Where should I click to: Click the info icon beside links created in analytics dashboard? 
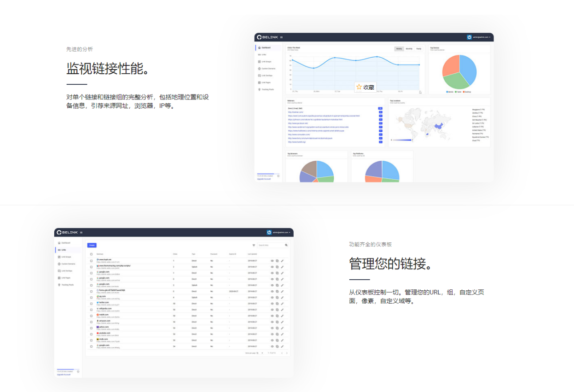tap(279, 176)
